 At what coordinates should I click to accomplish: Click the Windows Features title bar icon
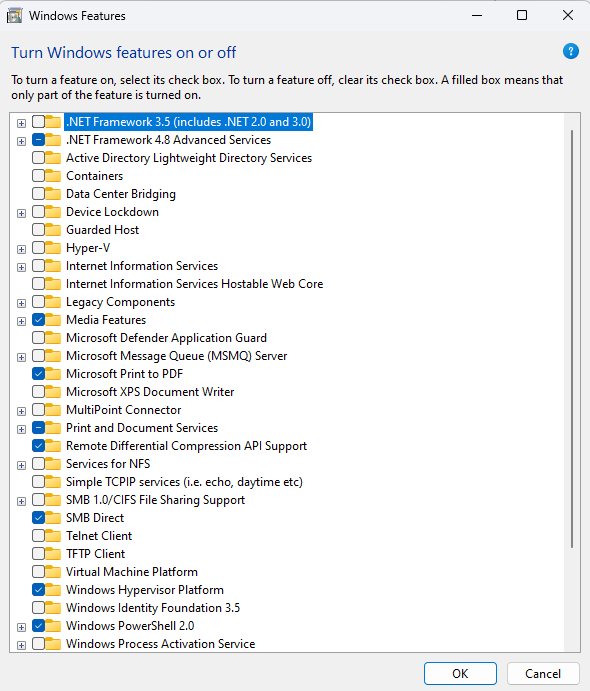pos(15,16)
